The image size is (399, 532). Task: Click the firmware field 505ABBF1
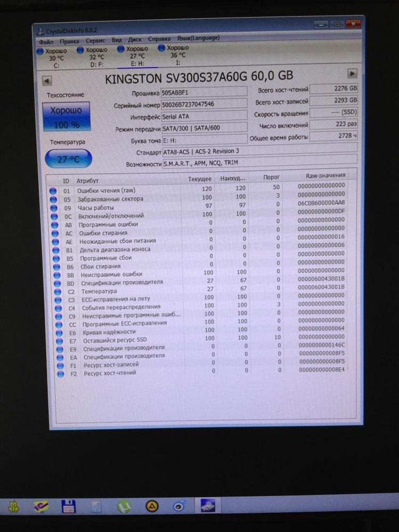pos(204,92)
